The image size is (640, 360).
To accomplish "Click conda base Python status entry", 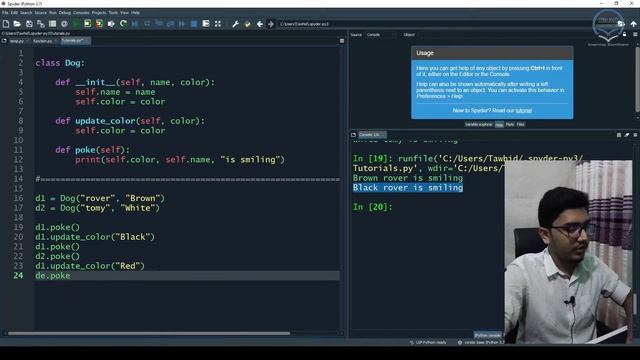I will (x=481, y=342).
